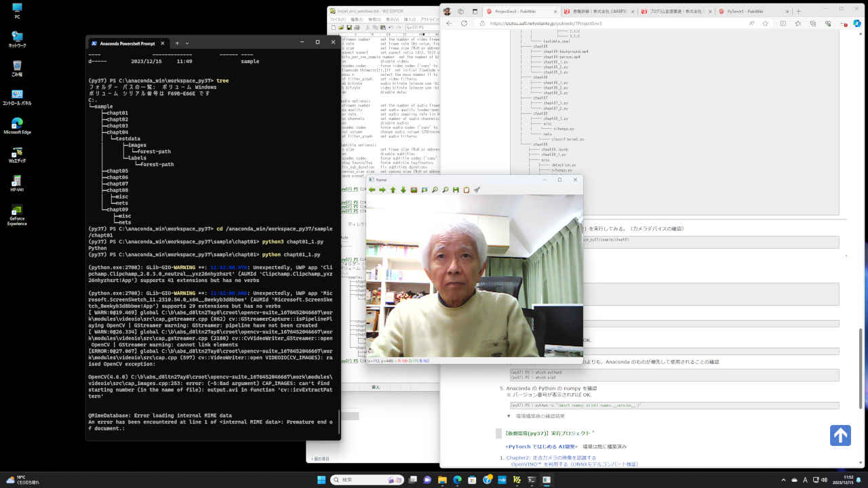This screenshot has height=488, width=868.
Task: Click the zoom in magnifier in frame window
Action: [x=435, y=190]
